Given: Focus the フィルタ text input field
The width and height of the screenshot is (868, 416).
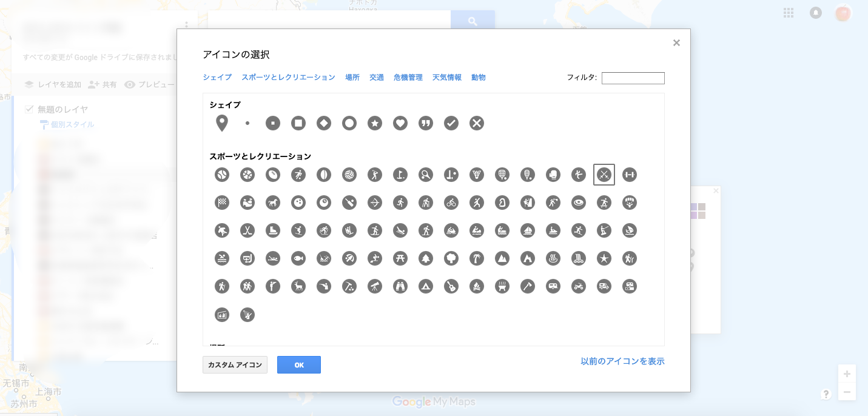Looking at the screenshot, I should [x=633, y=78].
